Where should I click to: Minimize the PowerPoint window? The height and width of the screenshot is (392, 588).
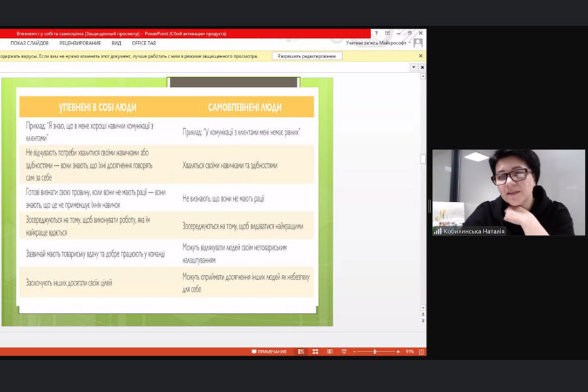pos(399,33)
